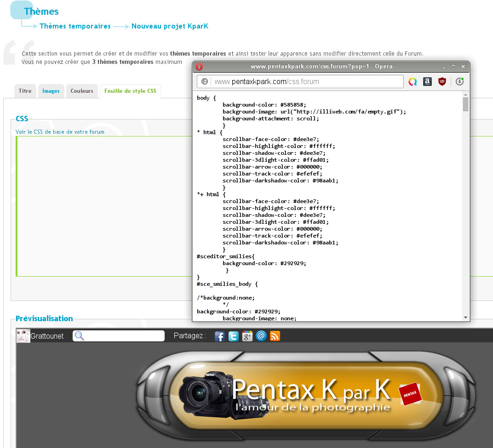Minimize the Opera popup window
This screenshot has width=493, height=448.
pos(444,67)
